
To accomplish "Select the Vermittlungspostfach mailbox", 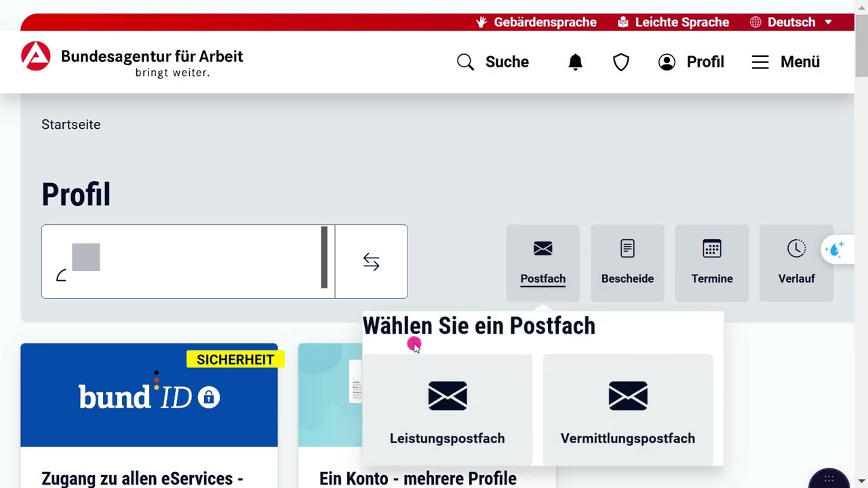I will pos(628,409).
